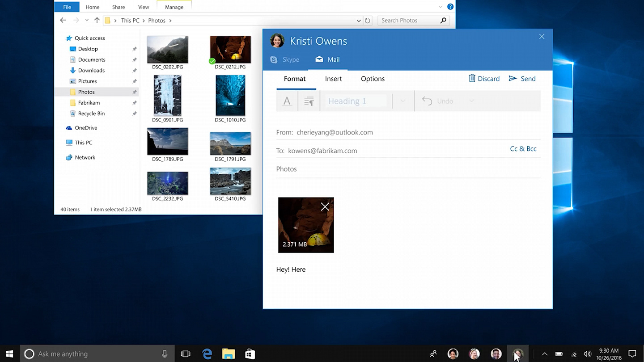Expand the address bar history dropdown
This screenshot has height=362, width=644.
coord(359,21)
